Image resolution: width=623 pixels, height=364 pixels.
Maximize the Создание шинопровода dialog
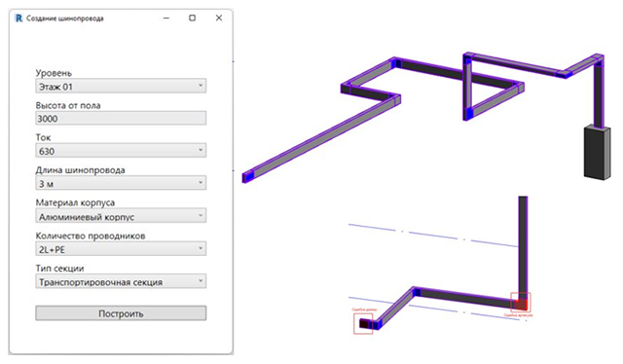193,18
